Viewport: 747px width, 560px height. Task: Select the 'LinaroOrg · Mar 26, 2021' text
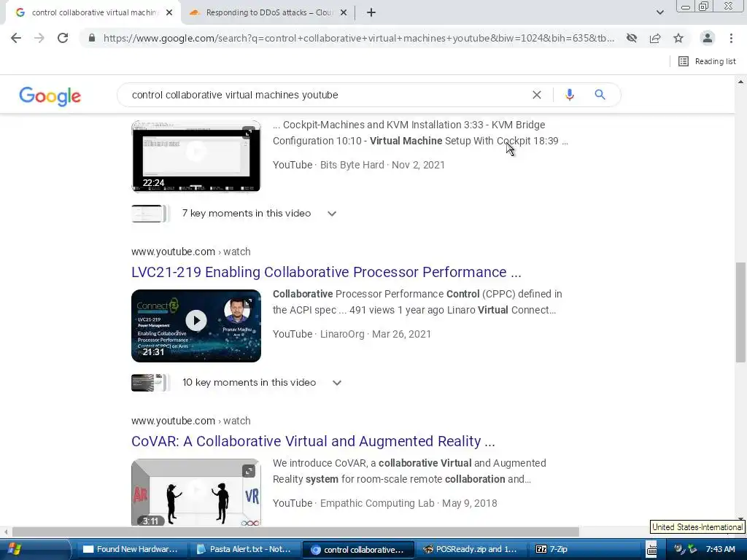[376, 334]
